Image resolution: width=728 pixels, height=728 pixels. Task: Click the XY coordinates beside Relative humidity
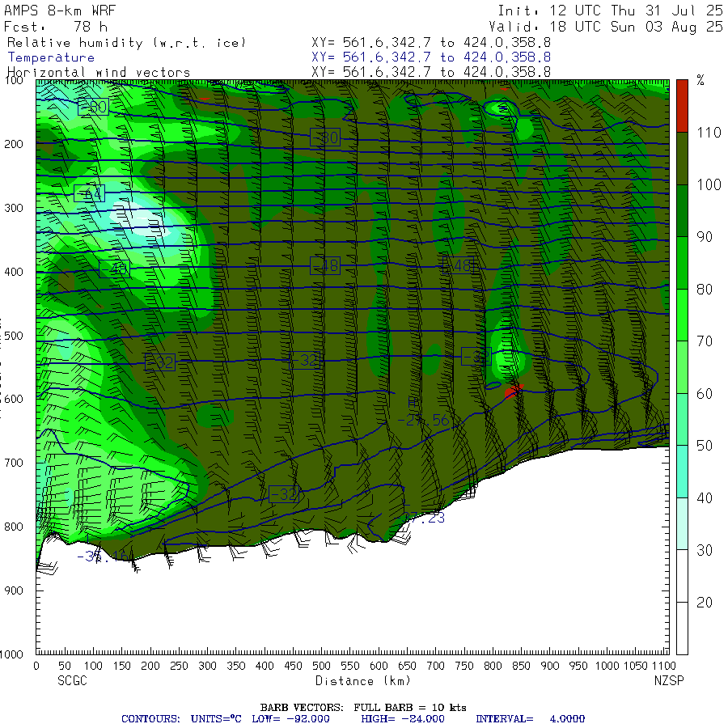tap(431, 43)
